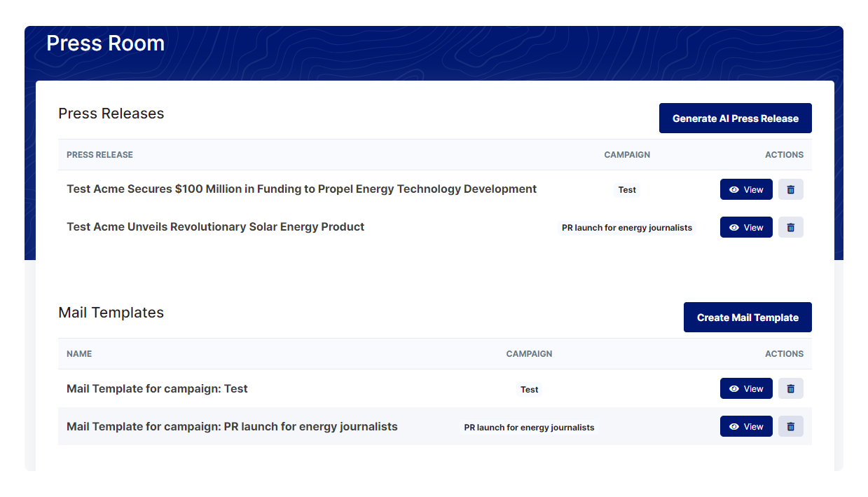Viewport: 868px width, 497px height.
Task: Open Mail Template for PR launch campaign name
Action: coord(232,427)
